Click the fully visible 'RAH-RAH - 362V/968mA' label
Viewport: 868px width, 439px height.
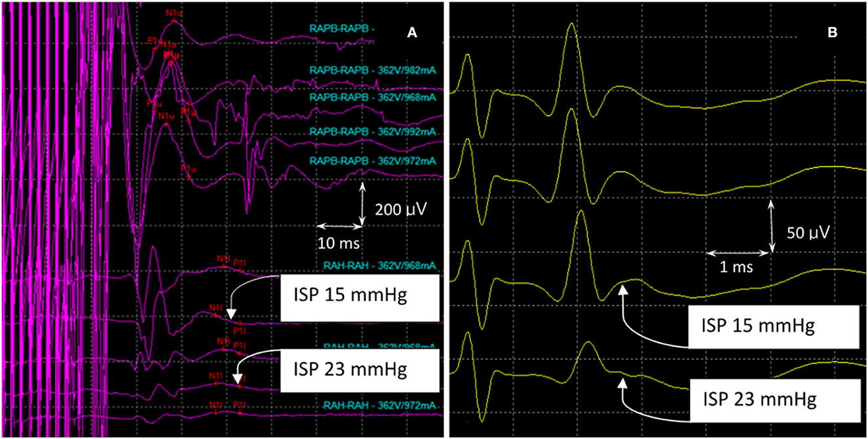pyautogui.click(x=380, y=265)
